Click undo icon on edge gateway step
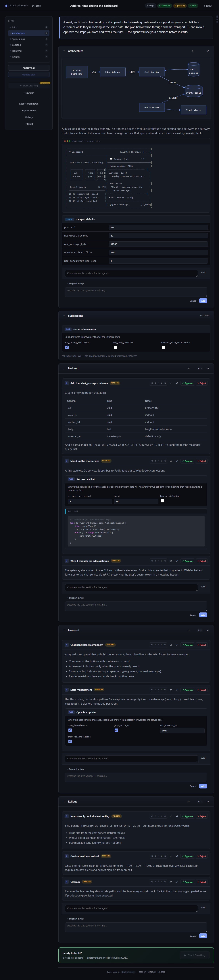This screenshot has height=980, width=219. point(177,561)
